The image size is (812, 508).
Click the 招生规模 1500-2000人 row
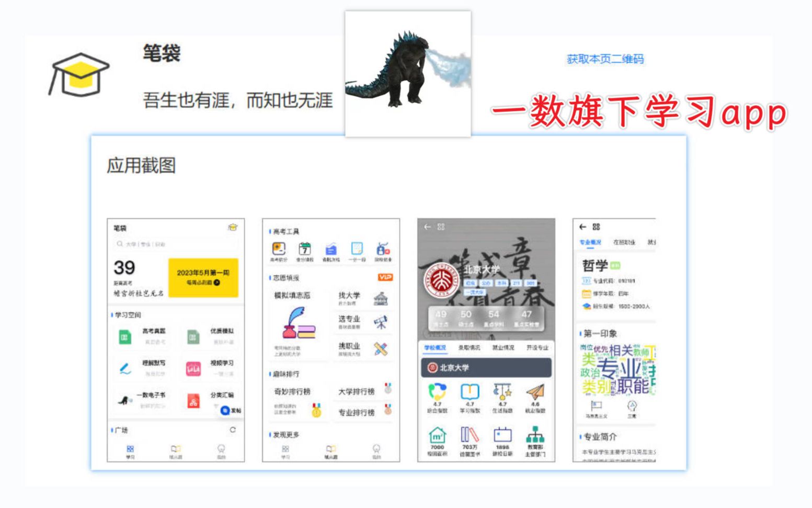[616, 306]
